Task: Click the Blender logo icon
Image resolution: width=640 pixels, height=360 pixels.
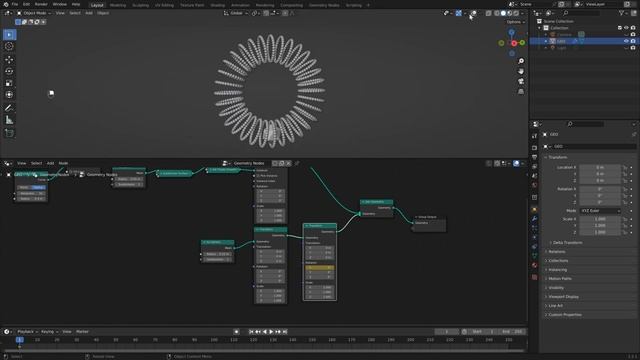Action: click(5, 4)
